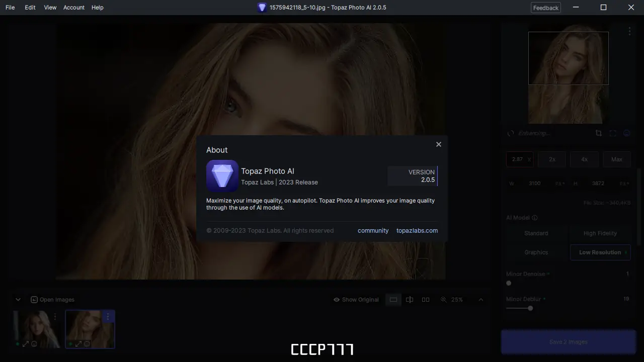Toggle Show Original view
The width and height of the screenshot is (644, 362).
356,300
